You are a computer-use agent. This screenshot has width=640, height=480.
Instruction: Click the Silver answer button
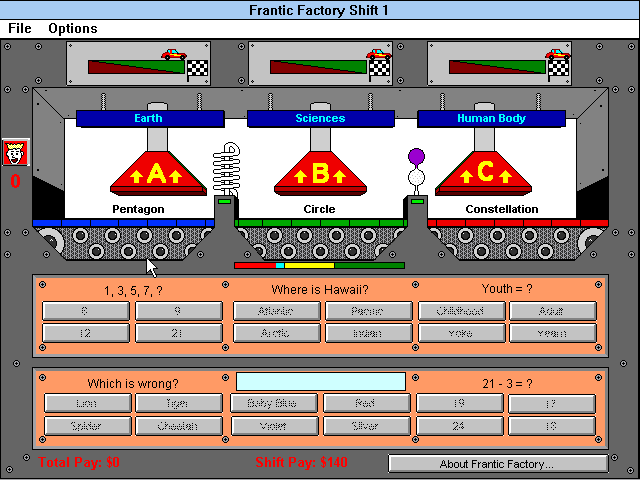click(367, 426)
